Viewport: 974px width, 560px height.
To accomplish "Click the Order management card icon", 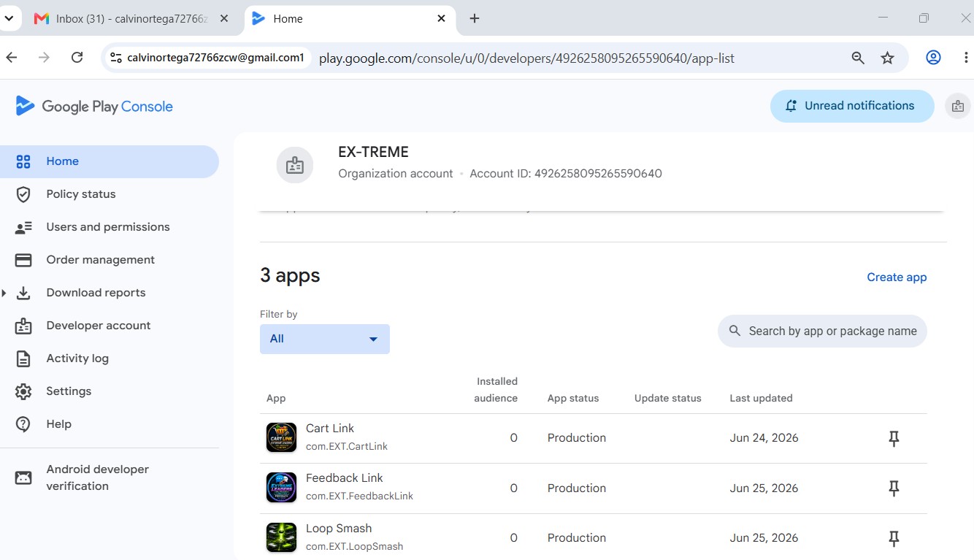I will click(x=23, y=260).
